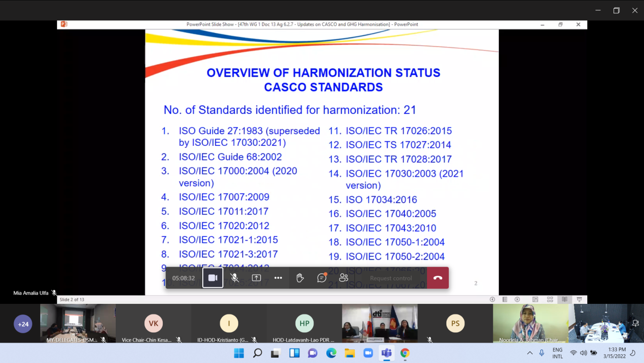
Task: Unmute the microphone in the call toolbar
Action: pos(234,278)
